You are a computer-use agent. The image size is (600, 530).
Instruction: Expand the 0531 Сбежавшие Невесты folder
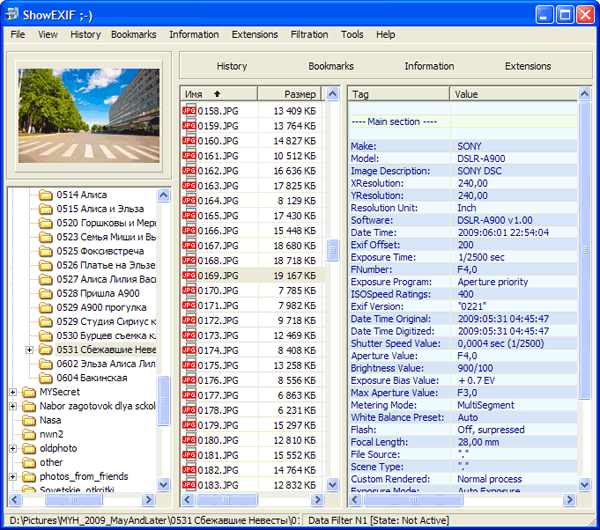pyautogui.click(x=30, y=350)
